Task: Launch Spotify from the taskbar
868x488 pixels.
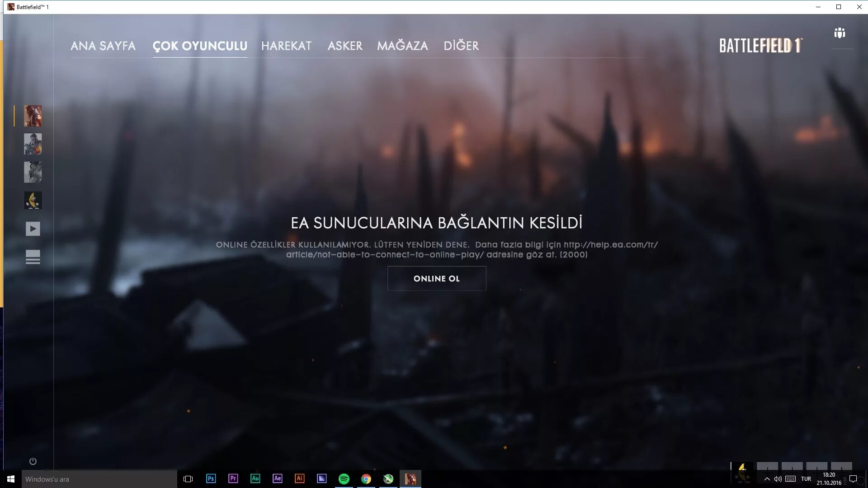Action: [x=344, y=479]
